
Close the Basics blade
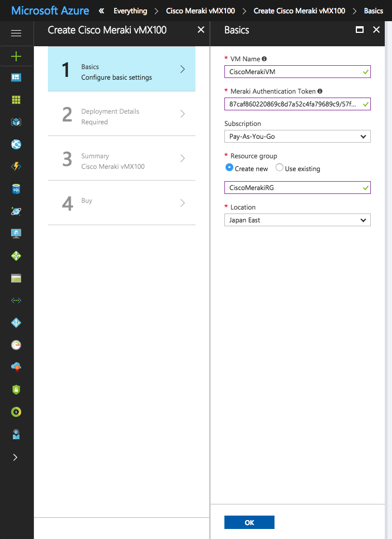(376, 30)
